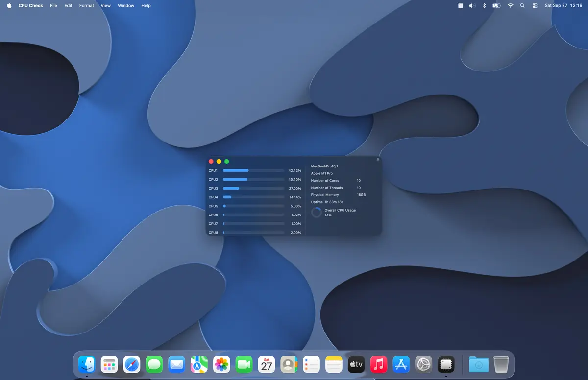Click the CPU Check menu bar status icon
The height and width of the screenshot is (380, 588).
pyautogui.click(x=460, y=6)
